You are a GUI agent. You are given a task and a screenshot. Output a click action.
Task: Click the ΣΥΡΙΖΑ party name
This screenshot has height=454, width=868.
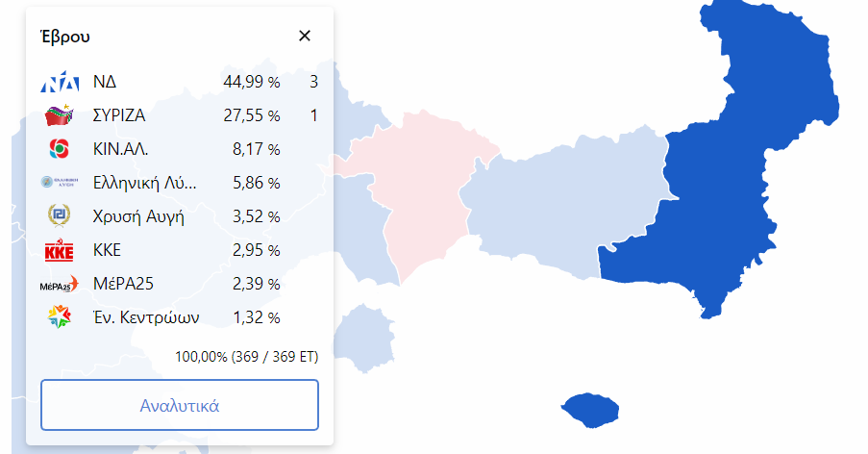119,116
